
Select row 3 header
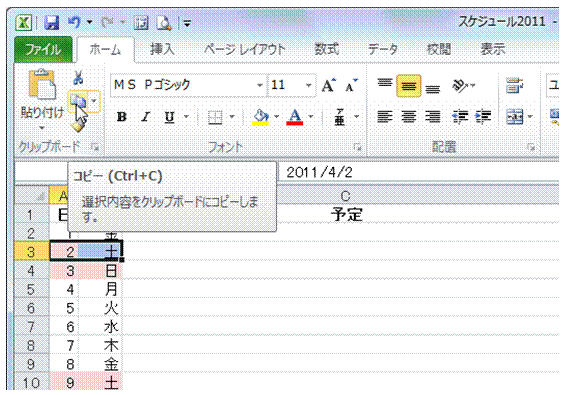pos(32,251)
